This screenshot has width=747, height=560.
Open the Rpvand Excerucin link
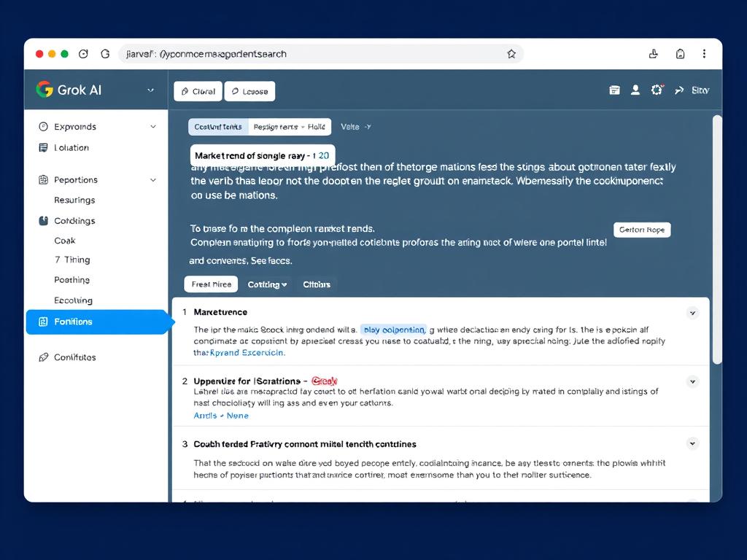247,352
